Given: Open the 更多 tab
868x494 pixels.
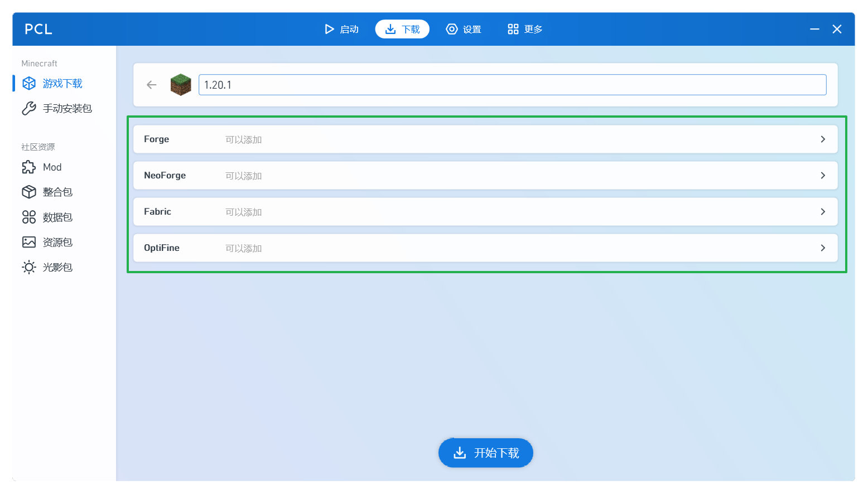Looking at the screenshot, I should tap(525, 29).
